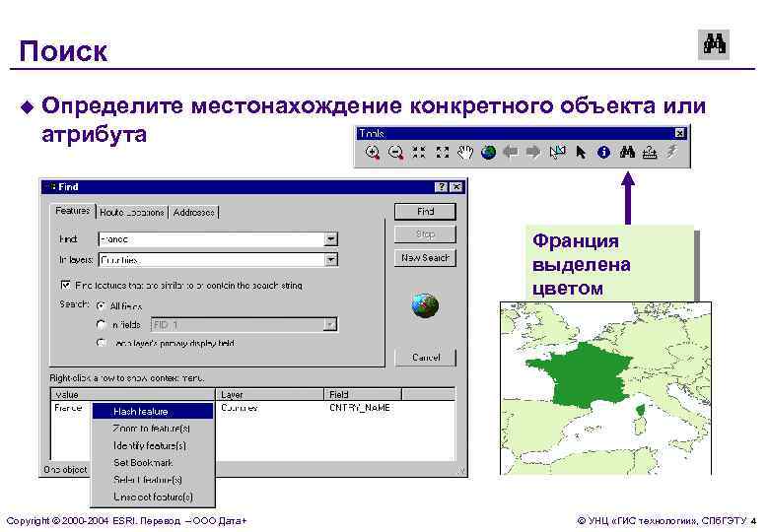Choose Zoom to feature(s) menu item
The height and width of the screenshot is (532, 769).
point(153,429)
